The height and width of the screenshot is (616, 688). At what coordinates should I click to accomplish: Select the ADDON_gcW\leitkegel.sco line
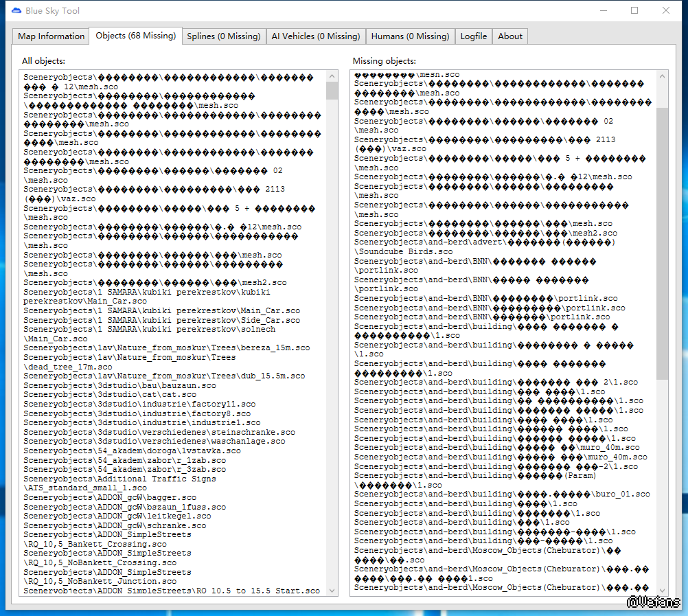coord(117,516)
